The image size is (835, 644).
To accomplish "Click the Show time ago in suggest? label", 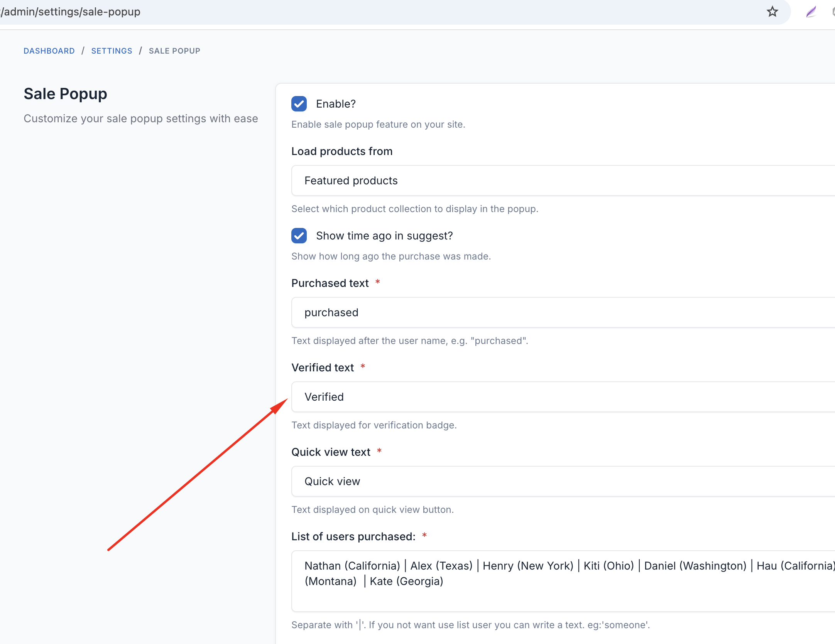I will coord(384,236).
